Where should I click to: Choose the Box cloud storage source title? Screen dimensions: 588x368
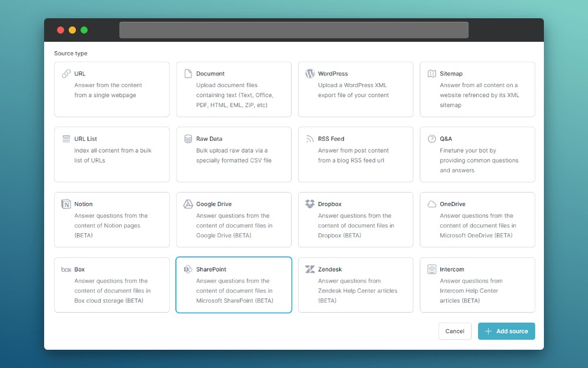79,270
